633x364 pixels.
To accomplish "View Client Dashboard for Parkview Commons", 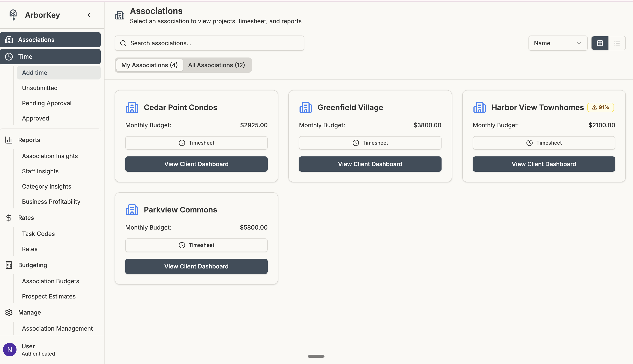I will pyautogui.click(x=196, y=267).
